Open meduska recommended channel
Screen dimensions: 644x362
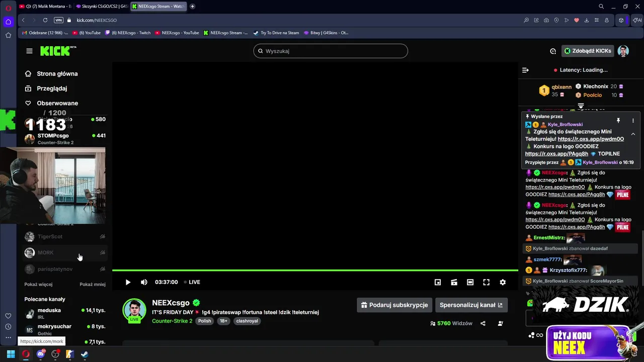(65, 313)
